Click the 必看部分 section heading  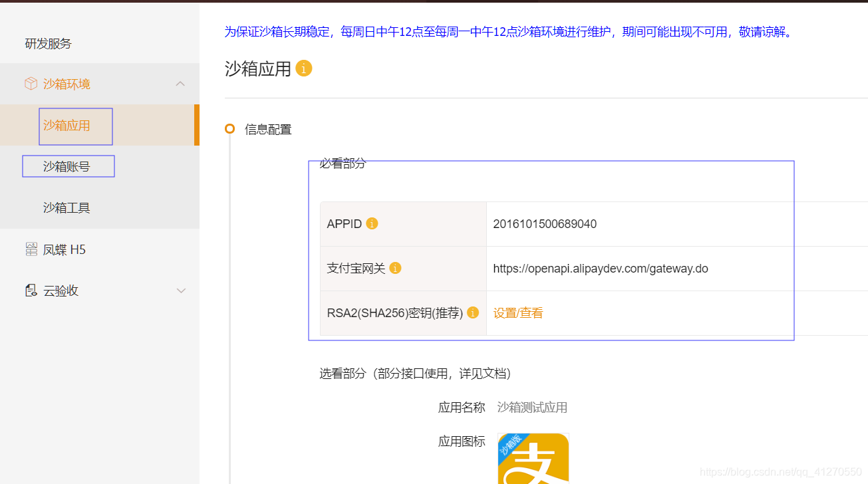click(x=343, y=163)
